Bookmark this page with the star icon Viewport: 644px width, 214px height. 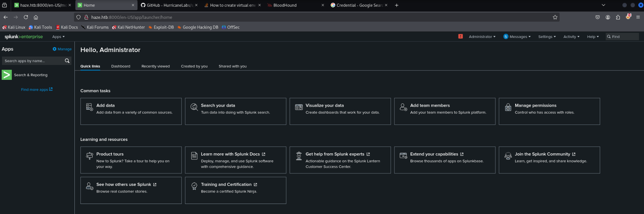pyautogui.click(x=555, y=17)
